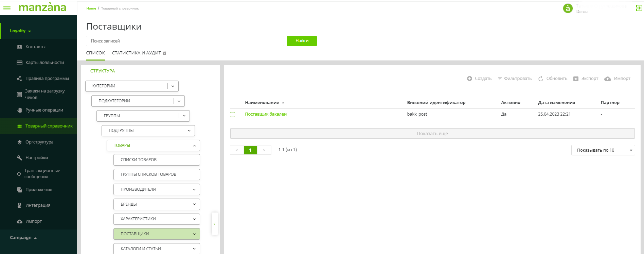Click the Создать plus icon

[x=469, y=79]
